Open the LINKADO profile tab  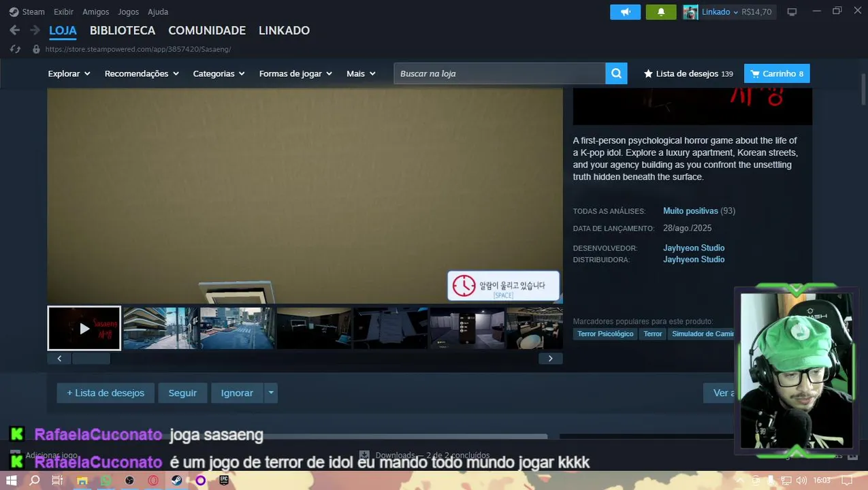tap(284, 31)
